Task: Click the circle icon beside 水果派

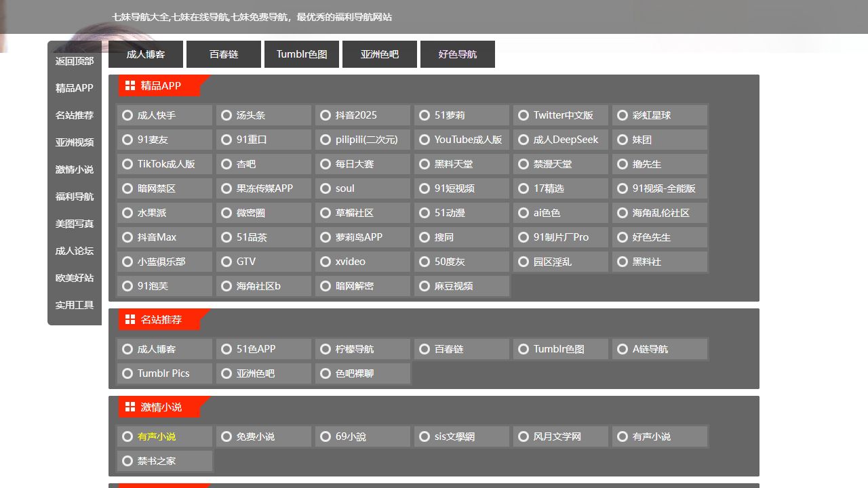Action: pos(127,213)
